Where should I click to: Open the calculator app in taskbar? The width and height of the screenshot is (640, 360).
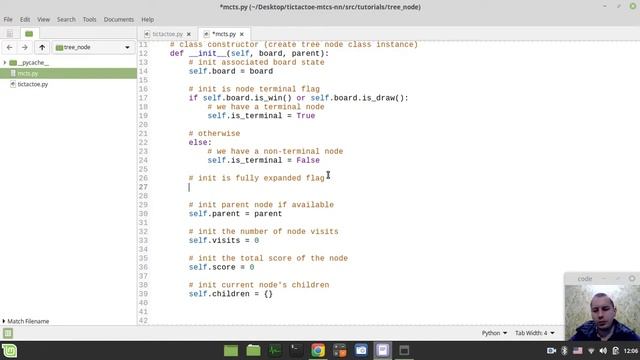coord(340,351)
